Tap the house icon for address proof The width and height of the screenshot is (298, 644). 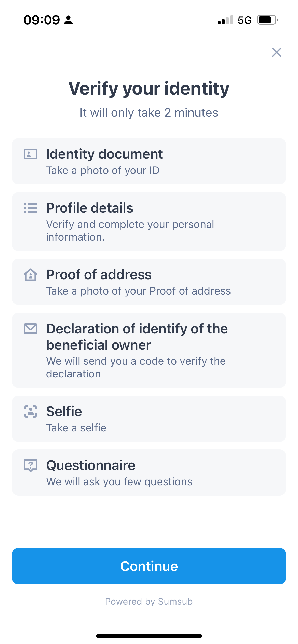pos(31,275)
